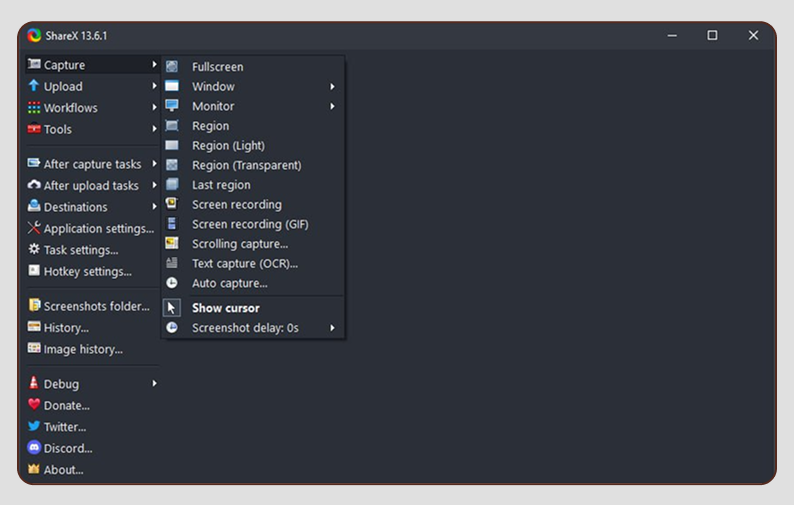Image resolution: width=794 pixels, height=505 pixels.
Task: Expand the Window submenu arrow
Action: coord(332,87)
